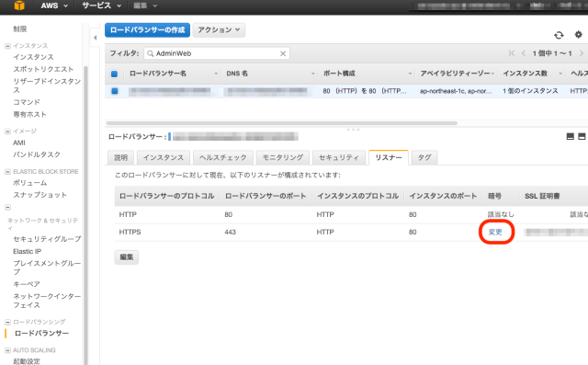Image resolution: width=588 pixels, height=365 pixels.
Task: Open ロードバランサー in sidebar
Action: (41, 333)
